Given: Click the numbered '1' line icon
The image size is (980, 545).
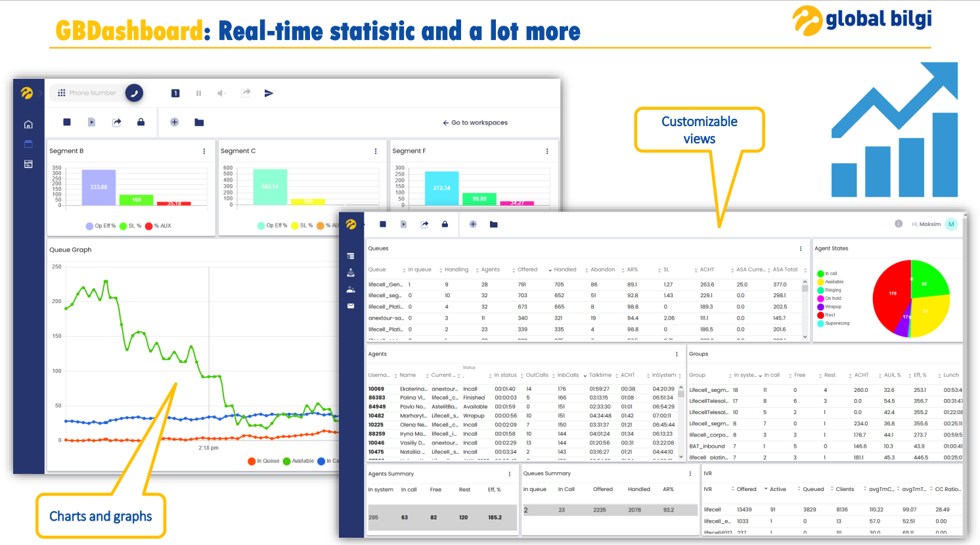Looking at the screenshot, I should click(175, 93).
